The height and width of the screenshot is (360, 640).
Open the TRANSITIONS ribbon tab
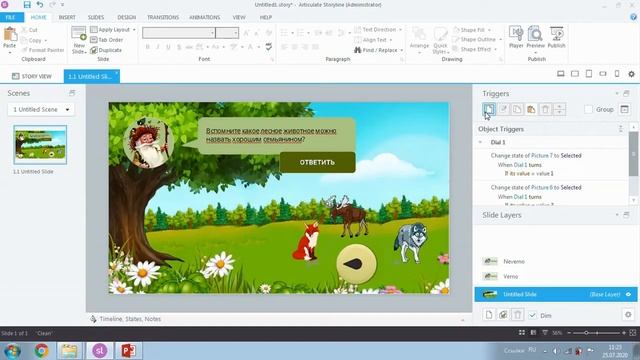click(163, 17)
